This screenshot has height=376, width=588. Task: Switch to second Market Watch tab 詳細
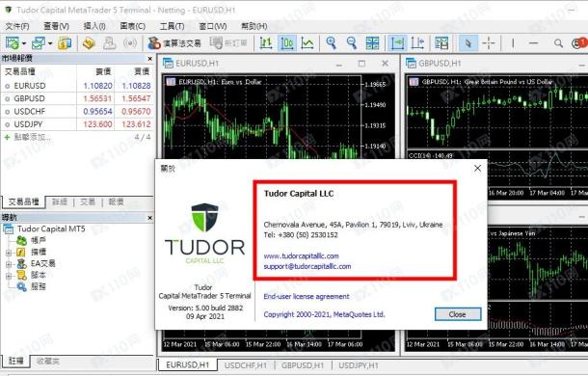point(60,201)
